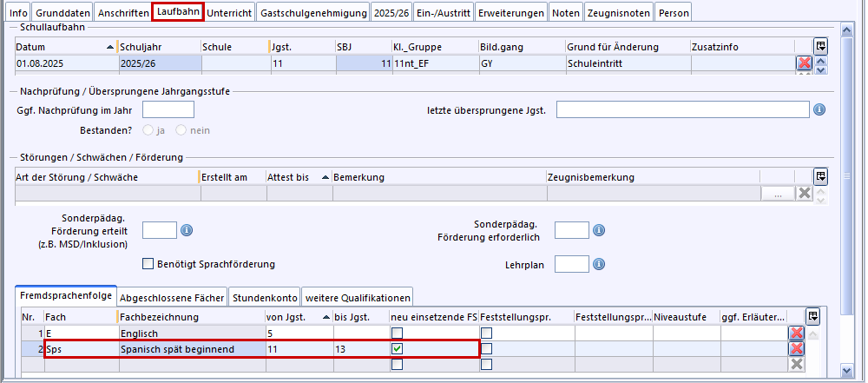Open the Abgeschlossene Fächer tab
The height and width of the screenshot is (383, 868).
(173, 297)
